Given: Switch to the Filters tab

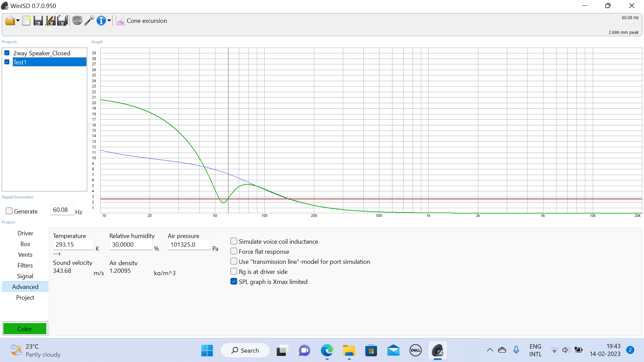Looking at the screenshot, I should pos(25,265).
